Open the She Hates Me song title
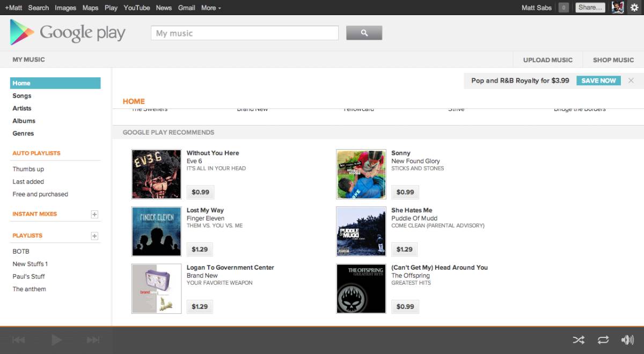The width and height of the screenshot is (644, 354). coord(412,210)
